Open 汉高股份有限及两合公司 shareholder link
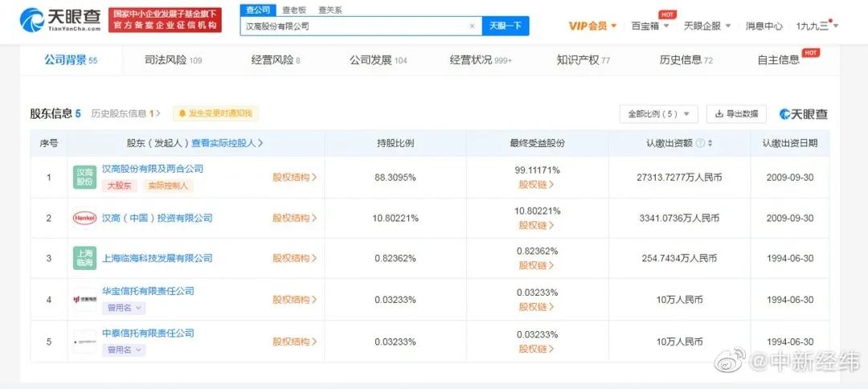The height and width of the screenshot is (389, 868). (153, 169)
